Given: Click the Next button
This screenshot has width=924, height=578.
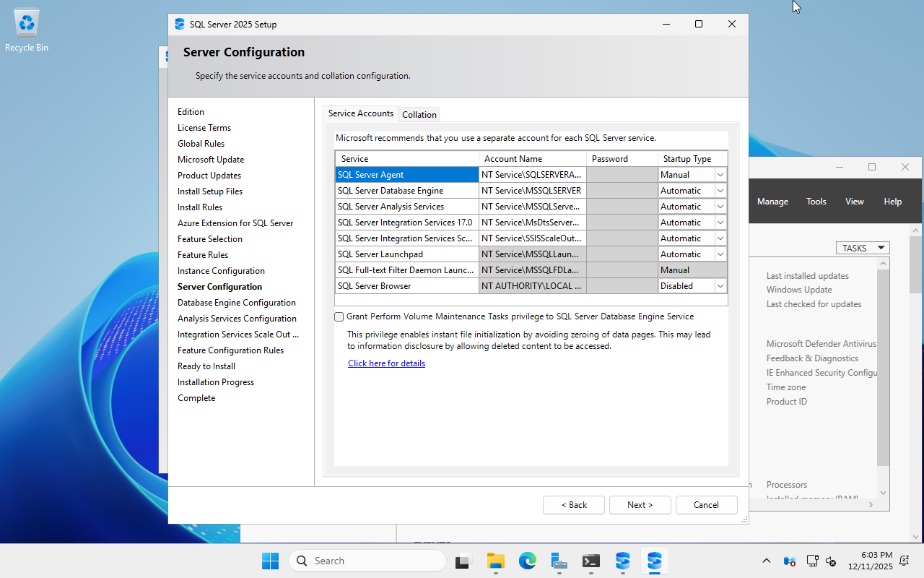Looking at the screenshot, I should [x=640, y=505].
